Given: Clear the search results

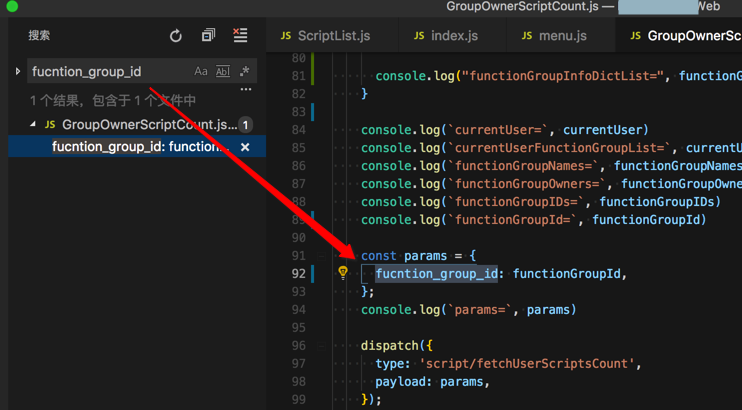Looking at the screenshot, I should pos(240,36).
